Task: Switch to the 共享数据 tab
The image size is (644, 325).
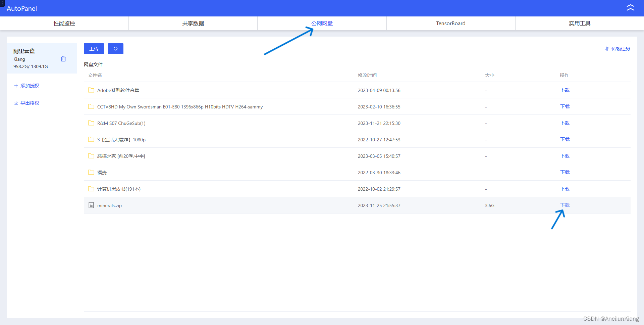Action: [x=193, y=23]
